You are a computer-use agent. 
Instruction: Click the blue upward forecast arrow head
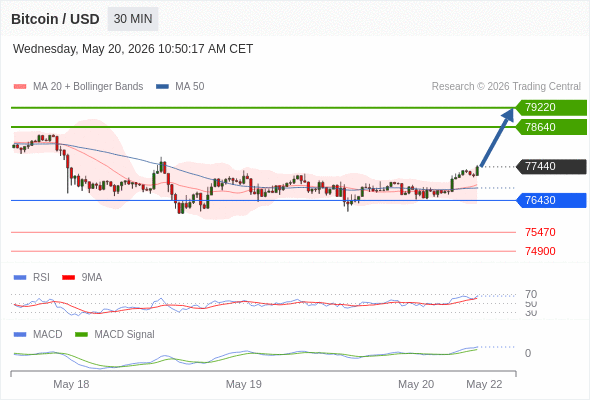[508, 114]
